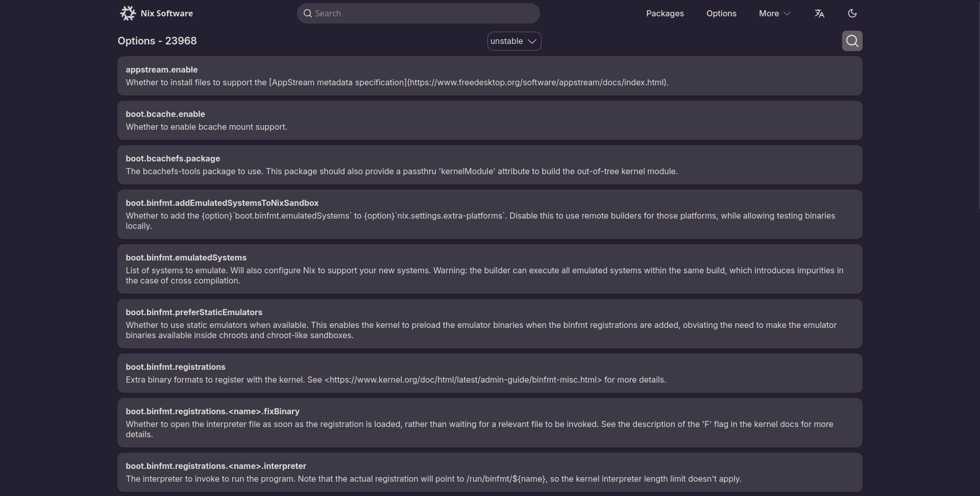Click the magnifier search button beside Options list
980x496 pixels.
pos(852,41)
